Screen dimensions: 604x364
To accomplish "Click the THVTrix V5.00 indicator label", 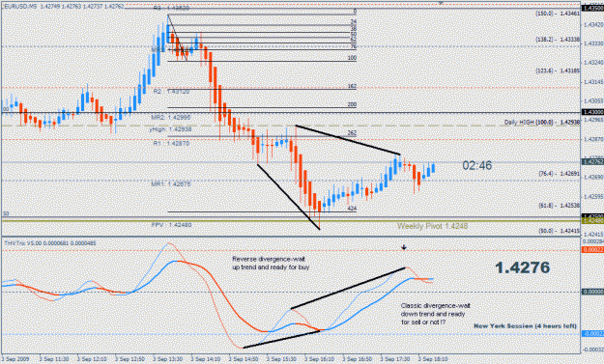I will point(50,243).
